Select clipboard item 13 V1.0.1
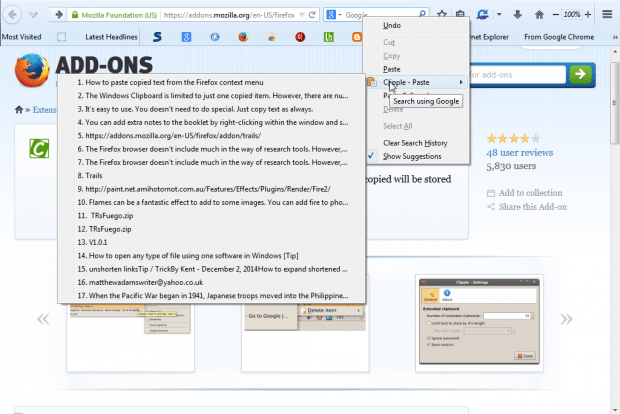The image size is (620, 414). tap(212, 242)
